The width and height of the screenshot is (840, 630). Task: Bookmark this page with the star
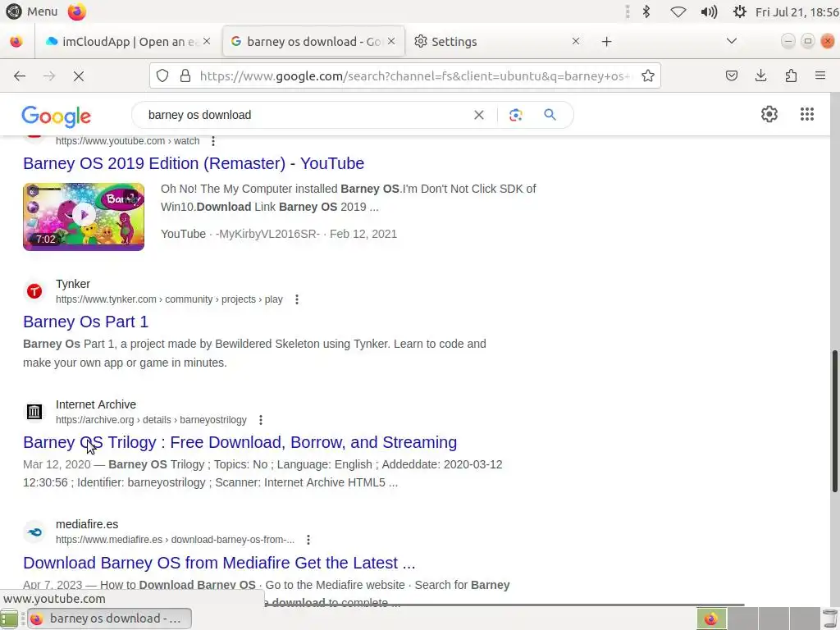pos(648,76)
